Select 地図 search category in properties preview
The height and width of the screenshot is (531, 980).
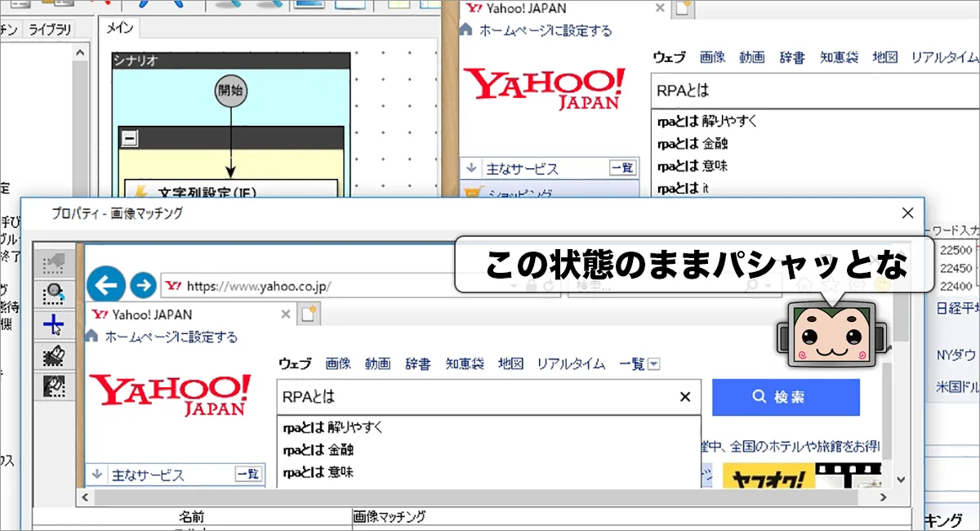(x=511, y=364)
